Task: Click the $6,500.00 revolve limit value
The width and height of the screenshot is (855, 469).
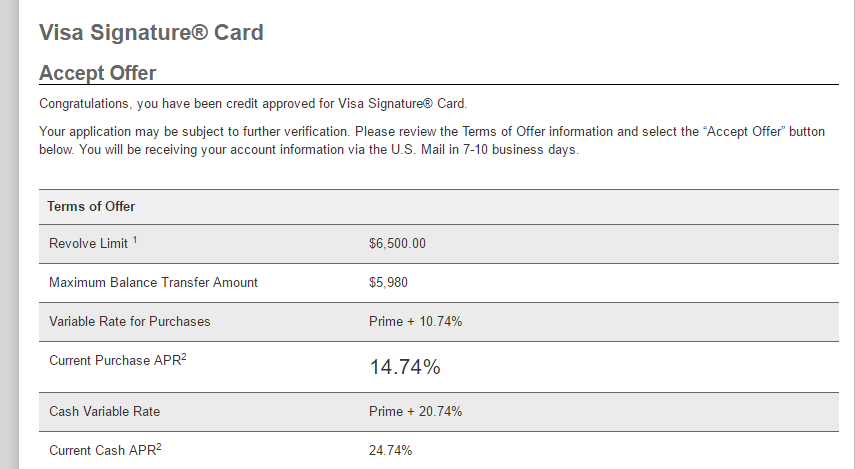Action: click(x=398, y=244)
